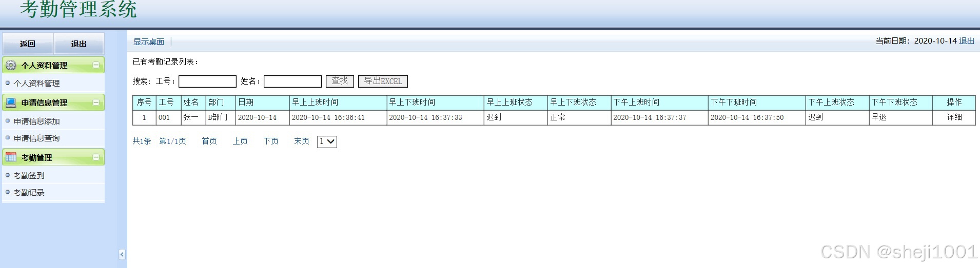Go to 首页 first page

click(x=209, y=141)
